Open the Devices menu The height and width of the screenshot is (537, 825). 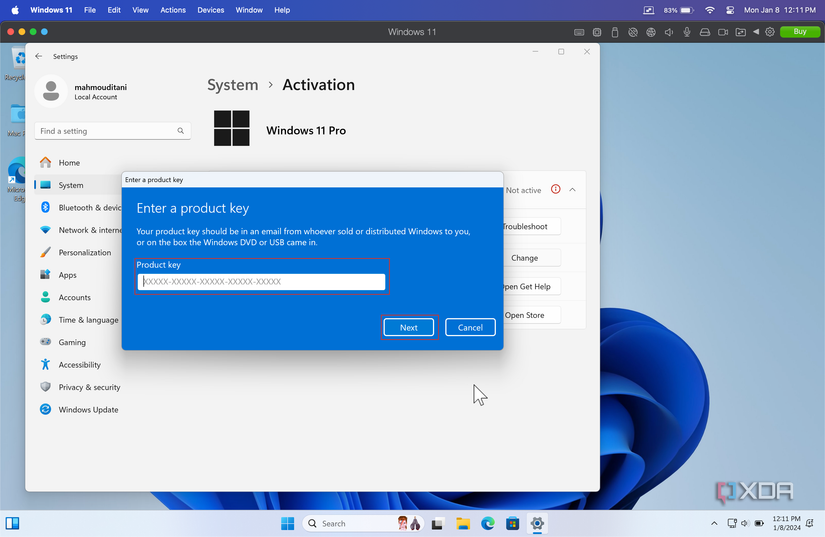pyautogui.click(x=210, y=10)
